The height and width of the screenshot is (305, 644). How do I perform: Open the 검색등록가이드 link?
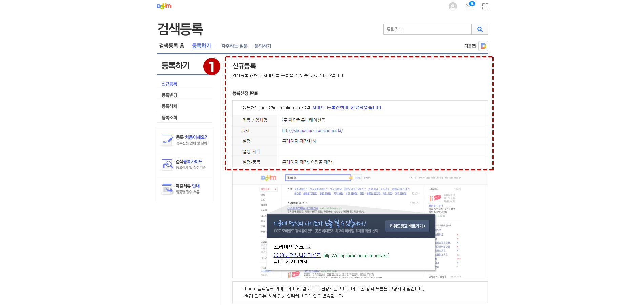coord(189,161)
